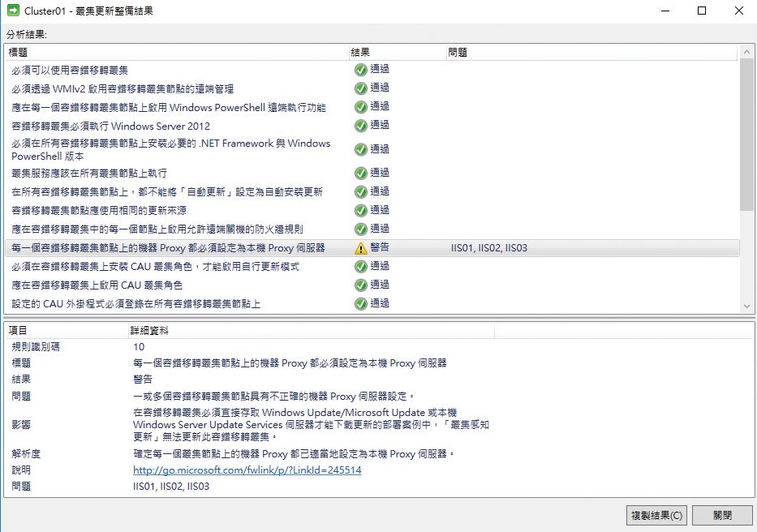This screenshot has height=532, width=757.
Task: Sort by the 標題 column header
Action: (x=177, y=52)
